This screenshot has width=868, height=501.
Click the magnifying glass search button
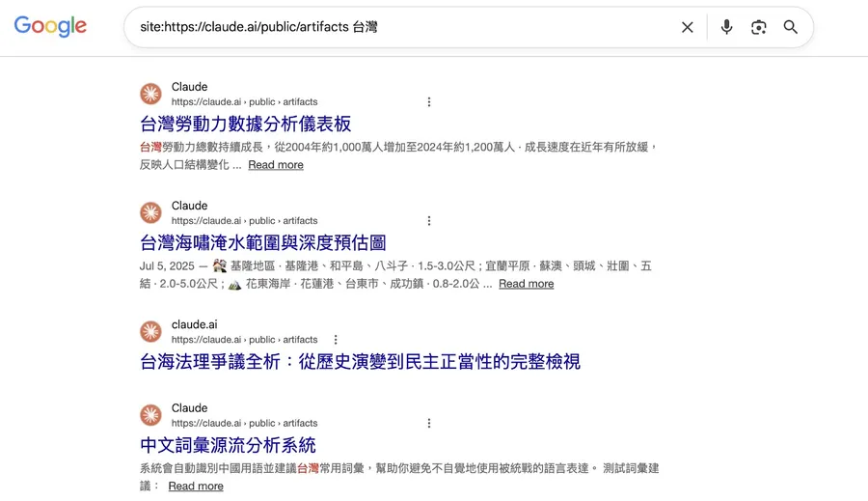791,27
